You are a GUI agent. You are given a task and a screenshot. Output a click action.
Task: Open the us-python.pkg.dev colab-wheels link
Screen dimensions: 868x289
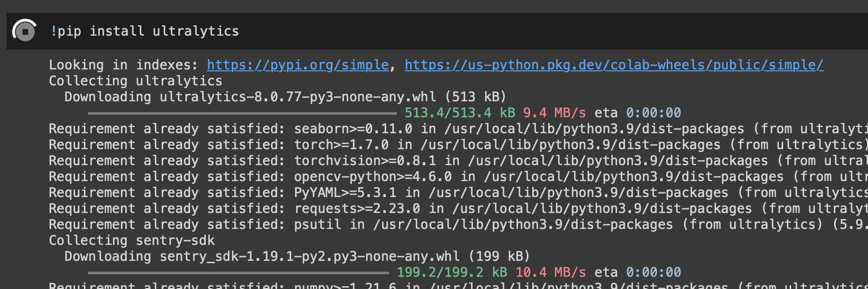(x=614, y=65)
